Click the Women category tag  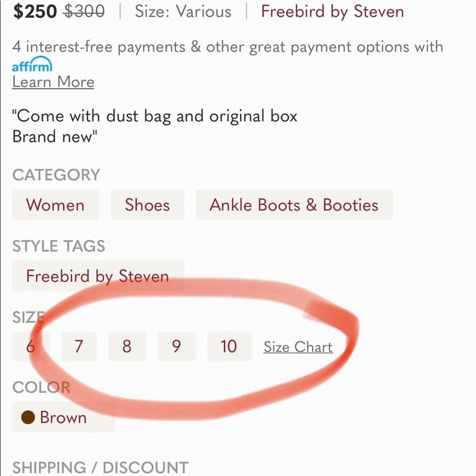[x=55, y=205]
